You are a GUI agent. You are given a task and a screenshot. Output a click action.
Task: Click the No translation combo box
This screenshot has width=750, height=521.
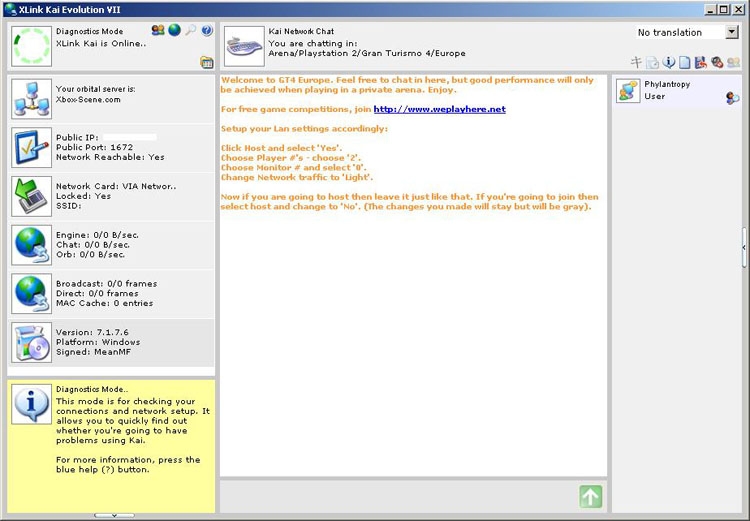click(687, 32)
